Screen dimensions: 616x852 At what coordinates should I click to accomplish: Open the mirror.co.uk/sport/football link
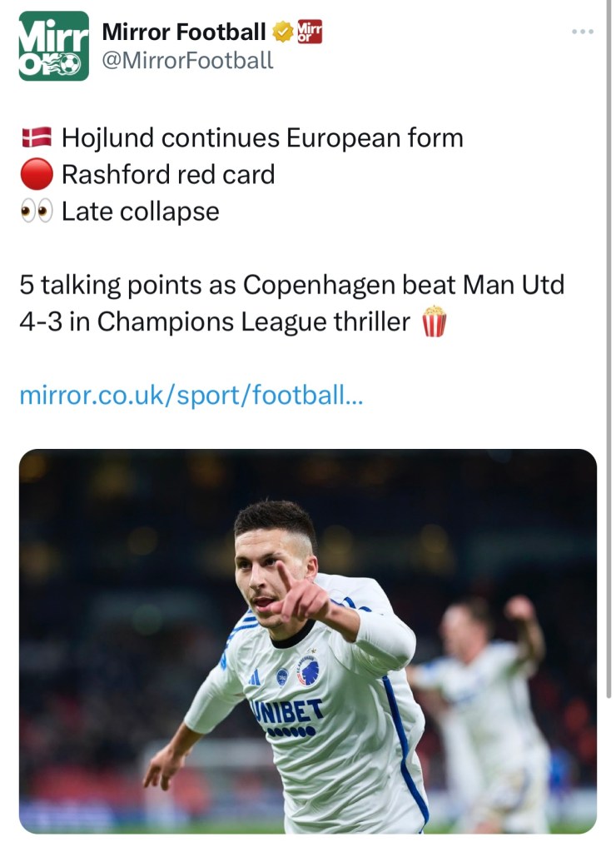[x=191, y=396]
